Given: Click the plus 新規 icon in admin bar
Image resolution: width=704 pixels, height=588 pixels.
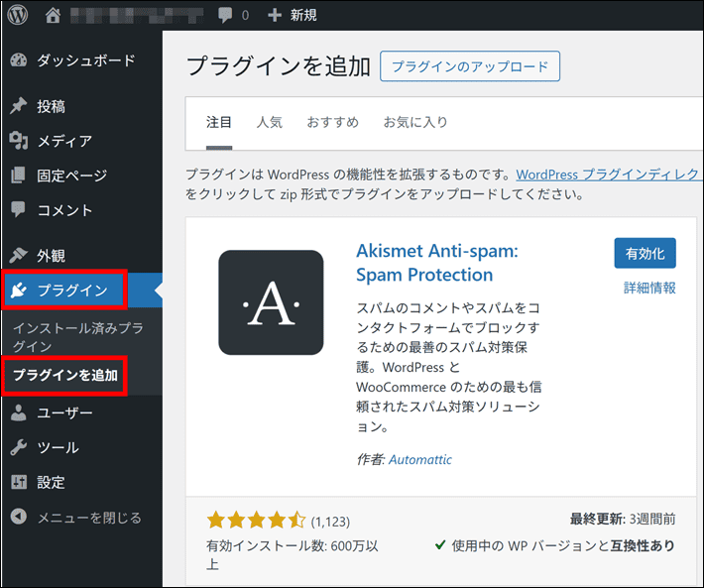Looking at the screenshot, I should coord(275,15).
